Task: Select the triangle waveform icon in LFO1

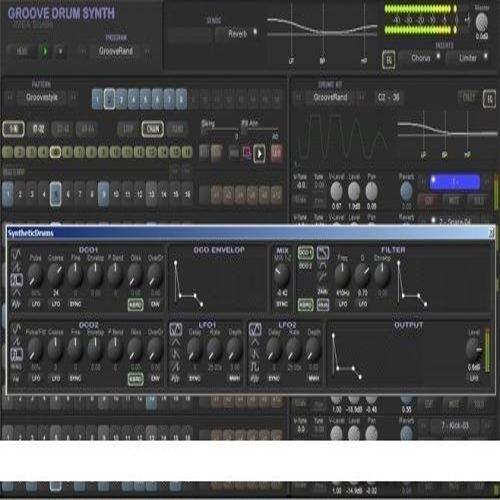Action: click(x=175, y=342)
